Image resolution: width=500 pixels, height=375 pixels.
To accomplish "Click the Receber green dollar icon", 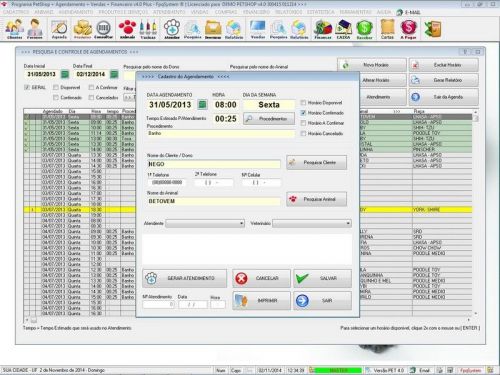I will [x=364, y=29].
